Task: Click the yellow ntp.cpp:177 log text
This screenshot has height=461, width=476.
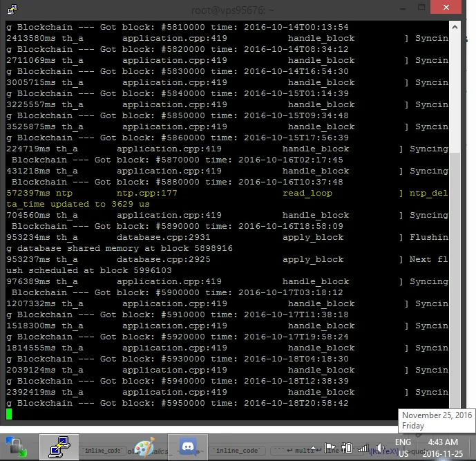Action: pos(147,193)
